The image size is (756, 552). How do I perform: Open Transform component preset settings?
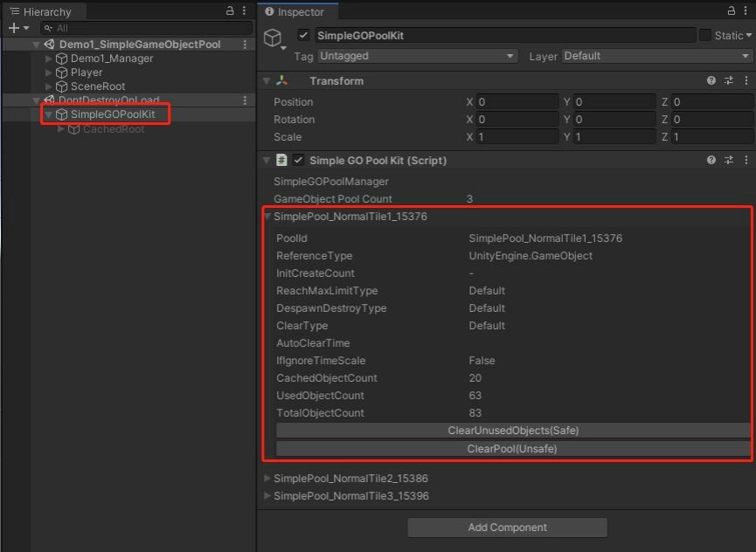pyautogui.click(x=729, y=80)
